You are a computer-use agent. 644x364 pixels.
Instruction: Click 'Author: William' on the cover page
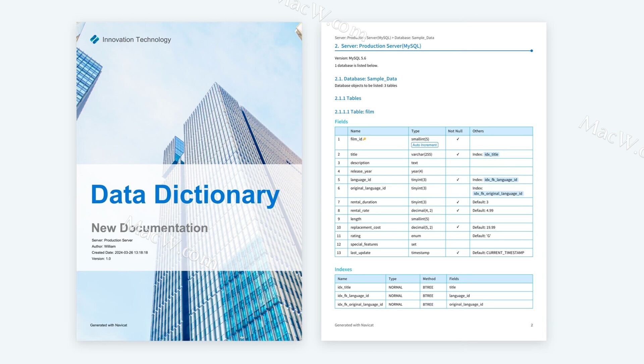(x=104, y=246)
